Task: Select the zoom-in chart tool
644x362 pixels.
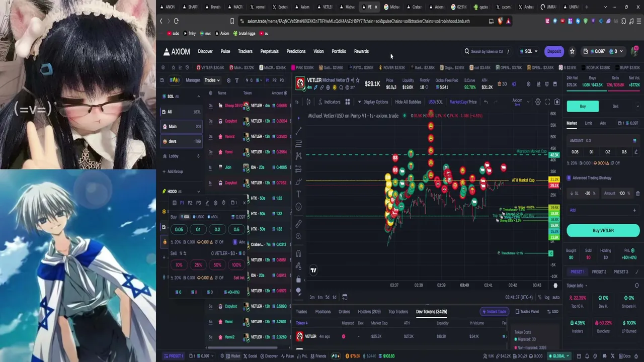Action: (298, 236)
